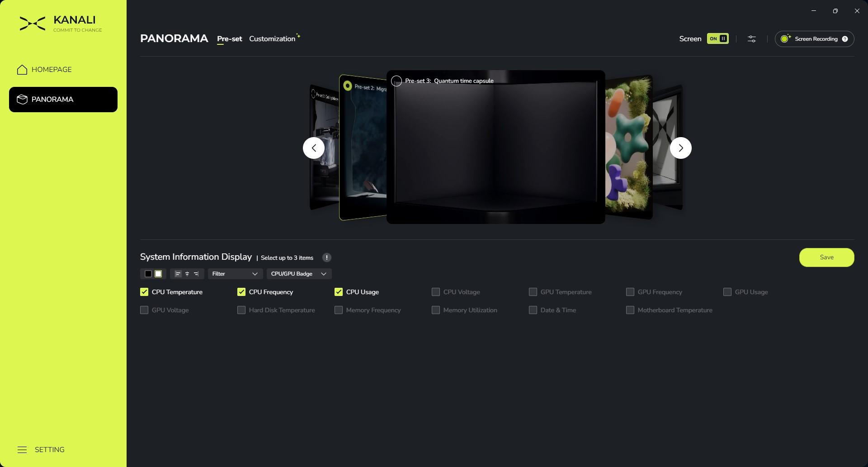The image size is (868, 467).
Task: Click the center-align text icon
Action: tap(187, 274)
